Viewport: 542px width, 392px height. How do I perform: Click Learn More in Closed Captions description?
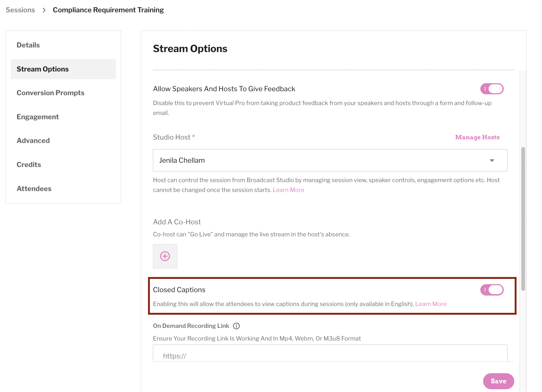[431, 304]
